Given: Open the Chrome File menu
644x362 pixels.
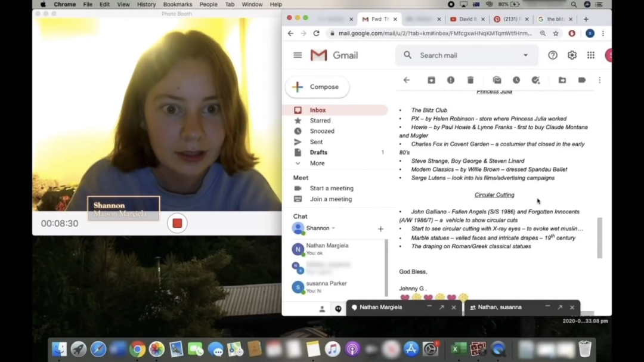Looking at the screenshot, I should click(x=88, y=4).
